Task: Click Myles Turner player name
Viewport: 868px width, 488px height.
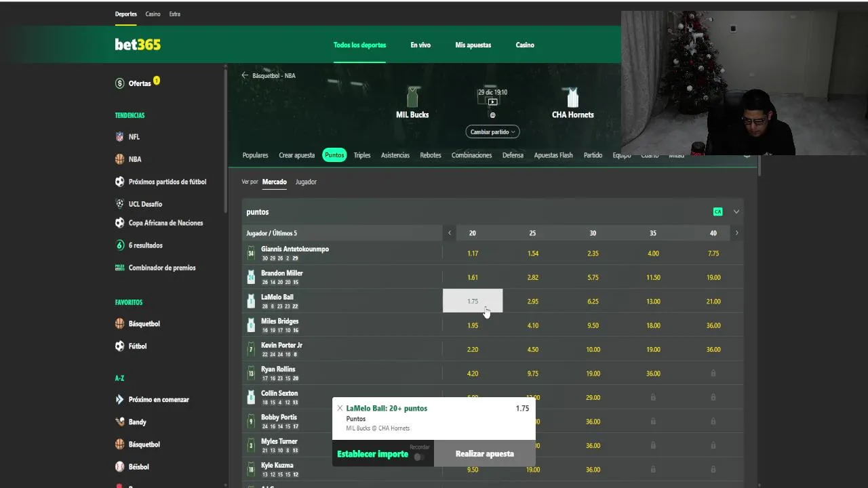Action: (279, 441)
